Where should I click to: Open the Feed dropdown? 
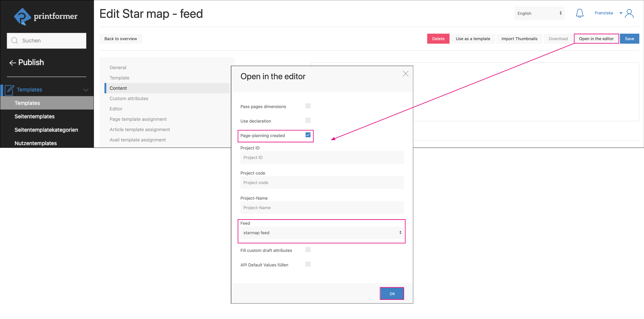pyautogui.click(x=322, y=233)
